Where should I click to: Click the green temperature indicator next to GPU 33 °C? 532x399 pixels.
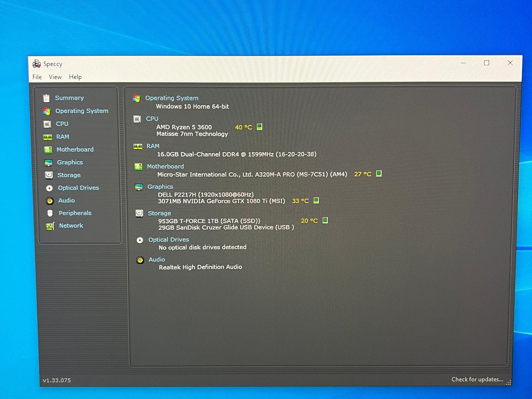[316, 200]
